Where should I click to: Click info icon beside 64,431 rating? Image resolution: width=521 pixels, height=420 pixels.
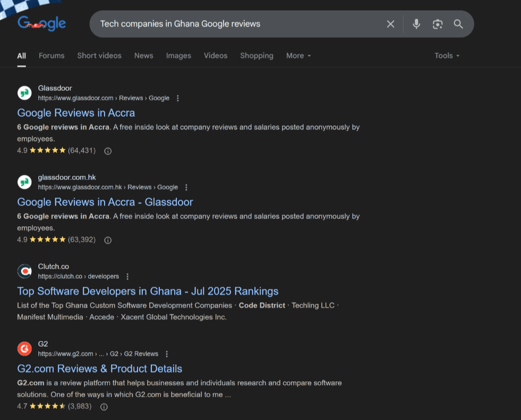(108, 151)
